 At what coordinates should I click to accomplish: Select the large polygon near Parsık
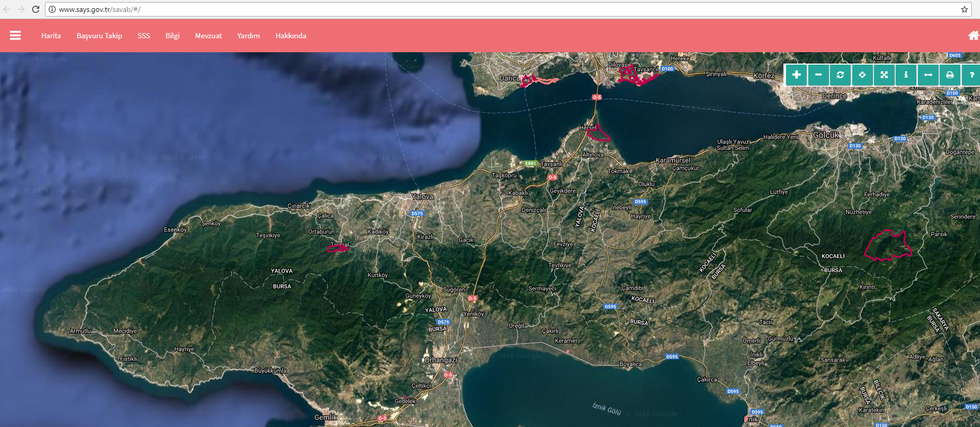[x=887, y=246]
